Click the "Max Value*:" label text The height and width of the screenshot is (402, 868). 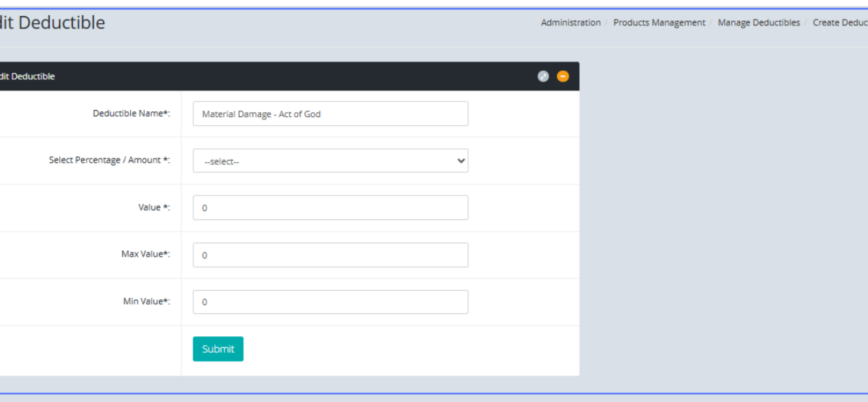[x=145, y=255]
